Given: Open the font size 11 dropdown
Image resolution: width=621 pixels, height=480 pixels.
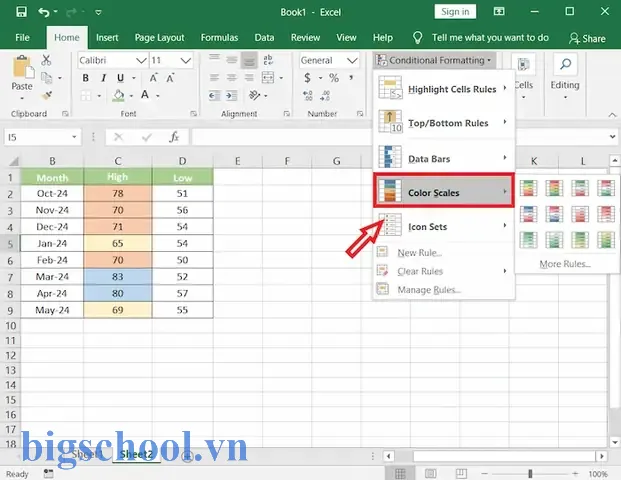Looking at the screenshot, I should click(185, 61).
